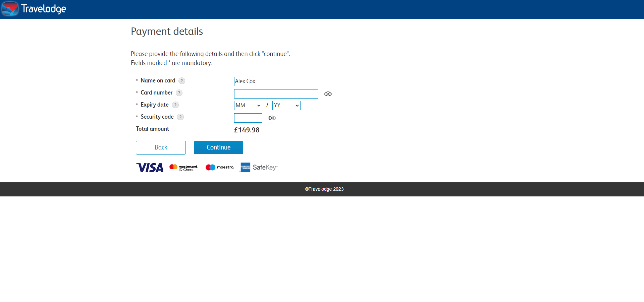Click the VISA logo
This screenshot has width=644, height=302.
coord(150,167)
